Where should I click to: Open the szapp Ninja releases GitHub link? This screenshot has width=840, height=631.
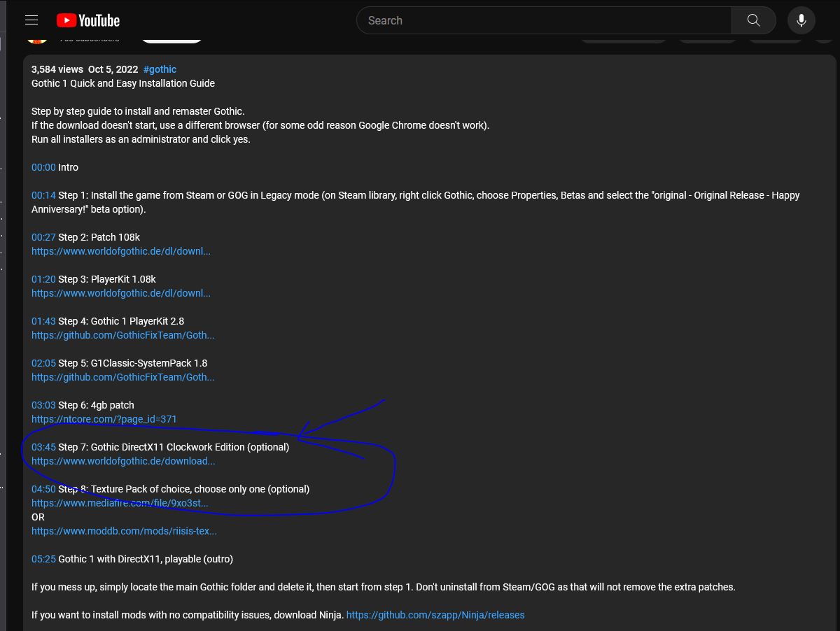[435, 615]
